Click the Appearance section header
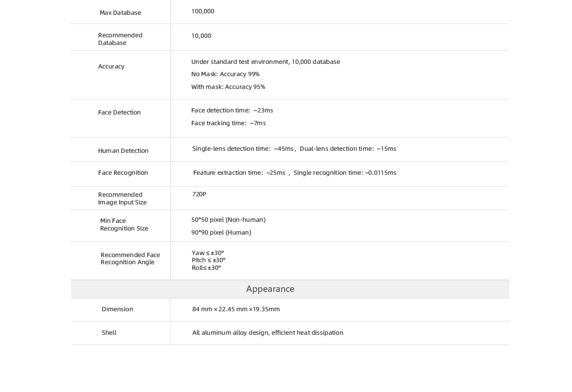The width and height of the screenshot is (572, 392). (270, 289)
